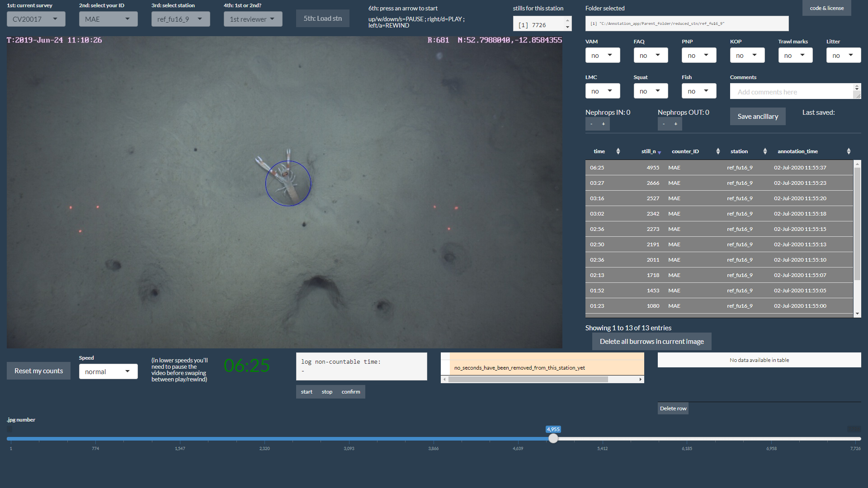Image resolution: width=868 pixels, height=488 pixels.
Task: Open the VAM yes/no dropdown
Action: [602, 55]
